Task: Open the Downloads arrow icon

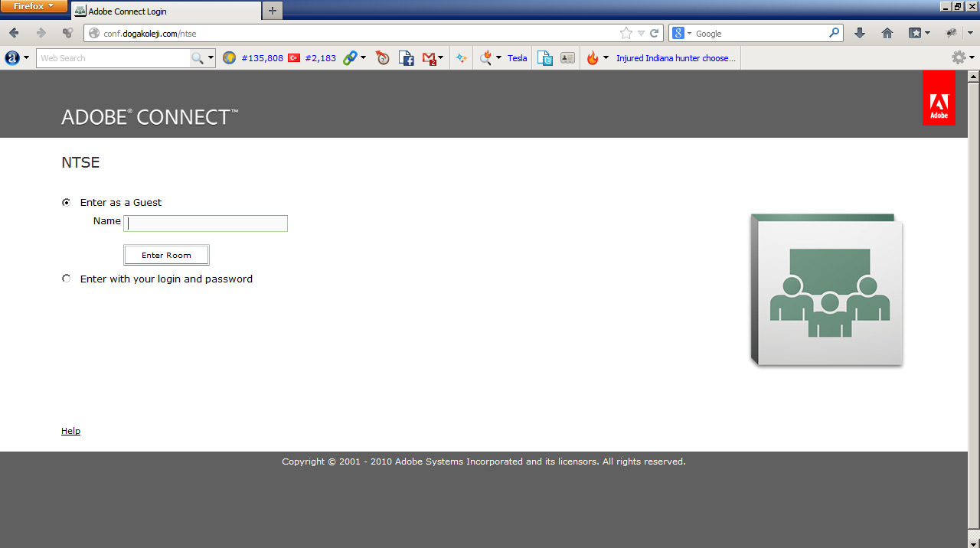Action: point(860,33)
